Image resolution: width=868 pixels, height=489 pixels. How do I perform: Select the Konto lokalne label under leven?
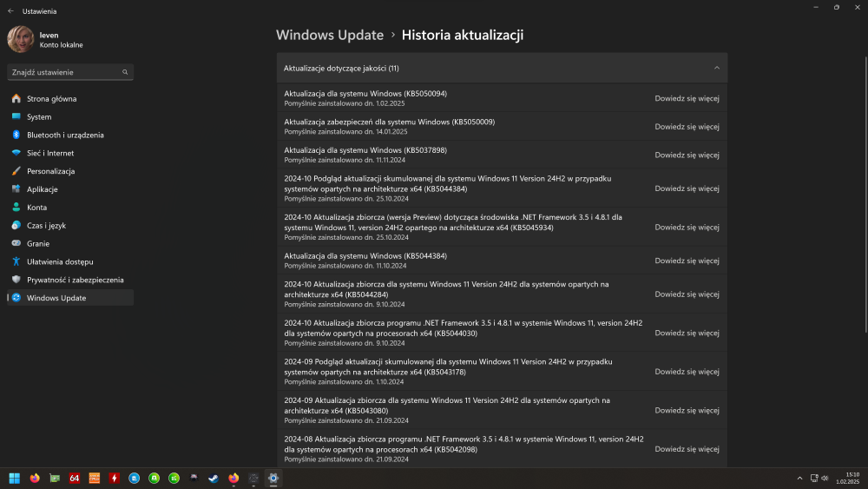[61, 45]
